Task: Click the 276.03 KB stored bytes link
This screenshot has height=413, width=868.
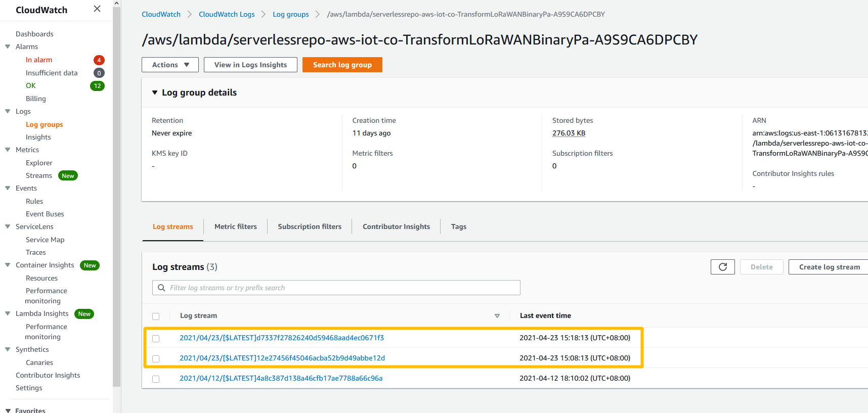Action: coord(569,133)
